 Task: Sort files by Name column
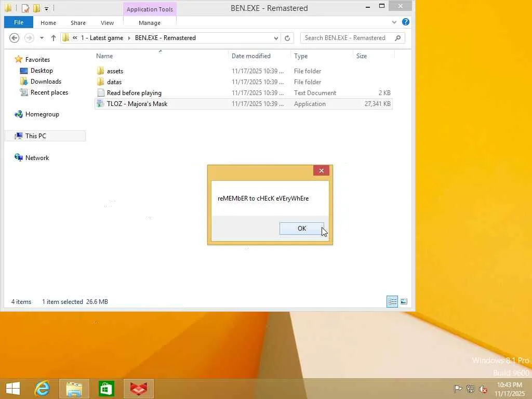tap(104, 56)
